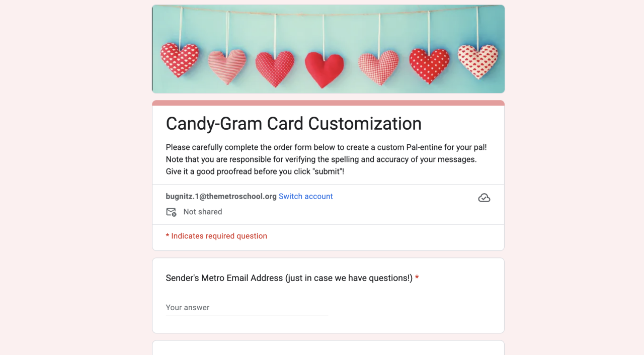This screenshot has width=644, height=355.
Task: Click the second heart from right in banner
Action: tap(429, 65)
